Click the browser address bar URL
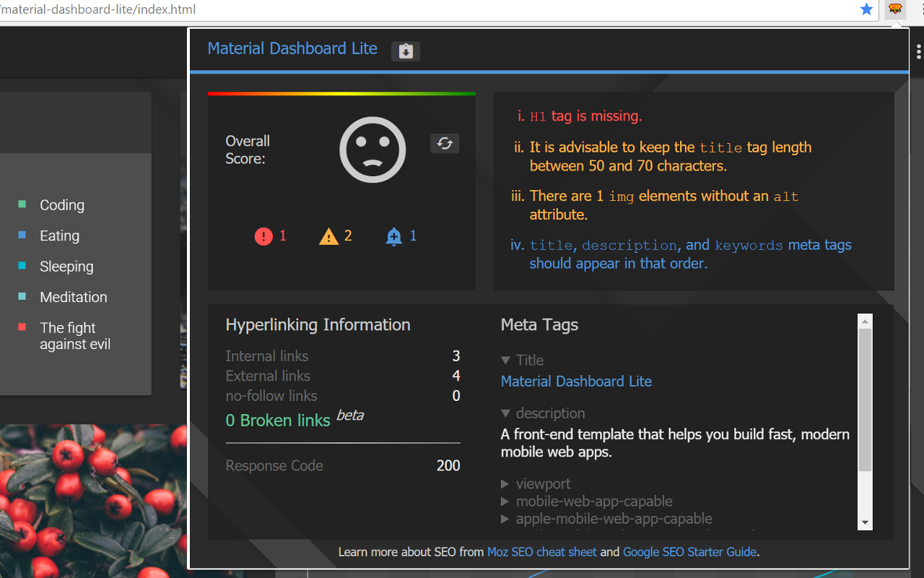The width and height of the screenshot is (924, 578). 98,9
